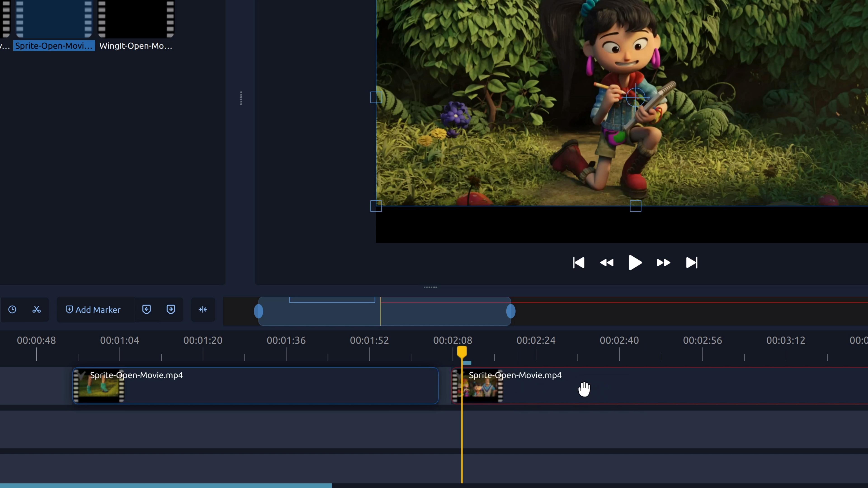Fast forward the playback

tap(663, 263)
